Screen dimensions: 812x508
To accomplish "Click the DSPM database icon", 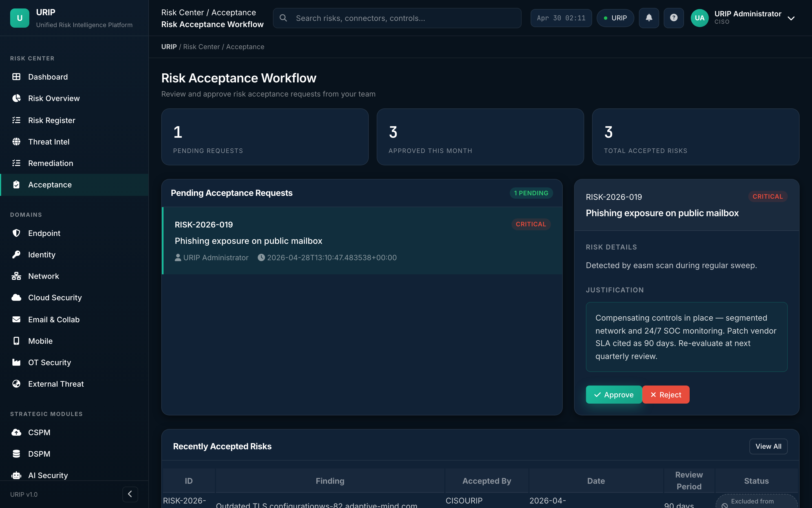I will click(16, 454).
